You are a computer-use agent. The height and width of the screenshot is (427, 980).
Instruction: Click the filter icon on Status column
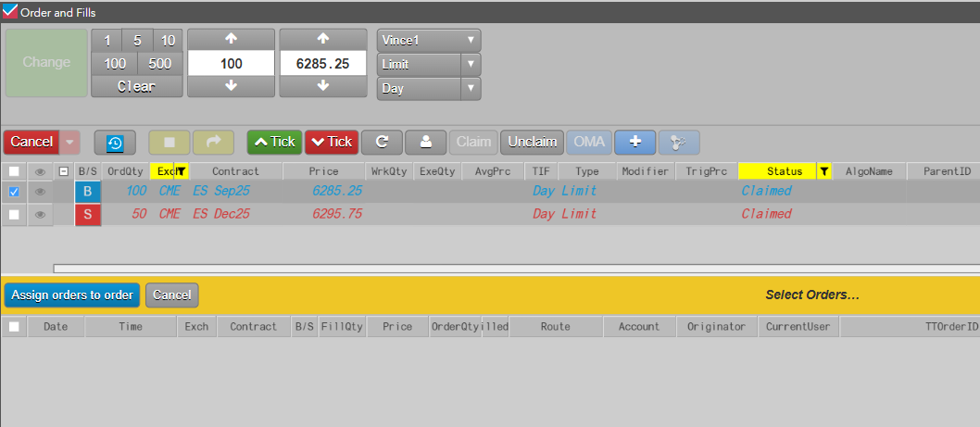click(823, 171)
